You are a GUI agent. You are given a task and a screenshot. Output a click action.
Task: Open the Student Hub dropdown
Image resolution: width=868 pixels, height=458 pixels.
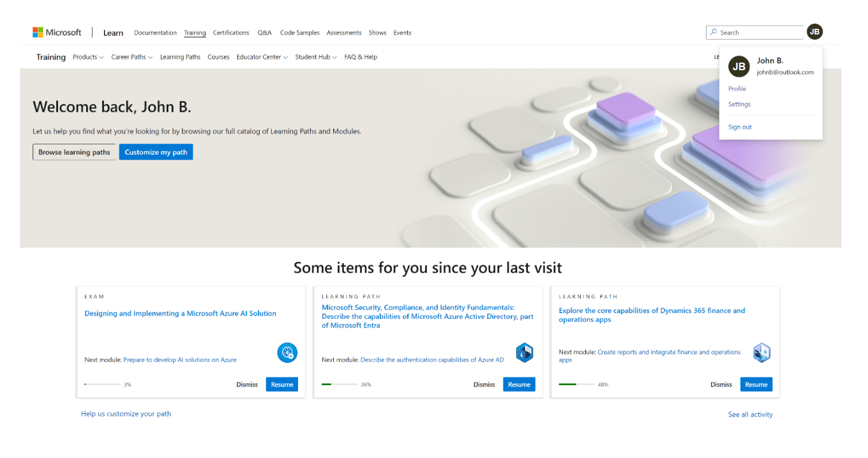coord(316,57)
